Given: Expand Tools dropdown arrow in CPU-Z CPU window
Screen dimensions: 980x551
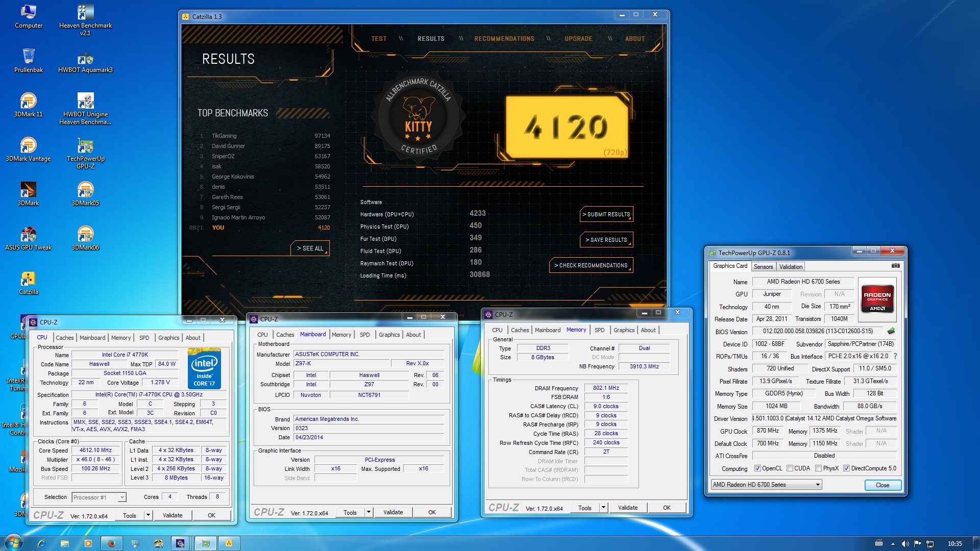Looking at the screenshot, I should click(x=148, y=515).
